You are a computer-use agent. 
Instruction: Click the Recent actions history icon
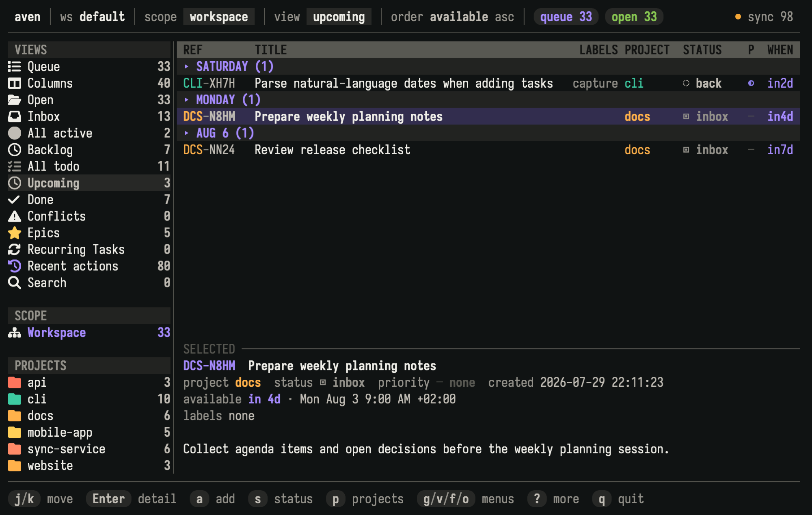[x=15, y=266]
